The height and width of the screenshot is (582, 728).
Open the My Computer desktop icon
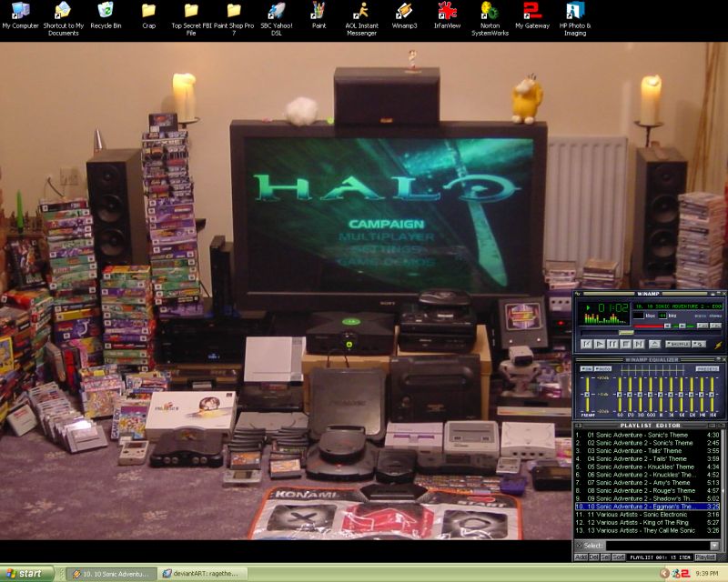(x=20, y=16)
